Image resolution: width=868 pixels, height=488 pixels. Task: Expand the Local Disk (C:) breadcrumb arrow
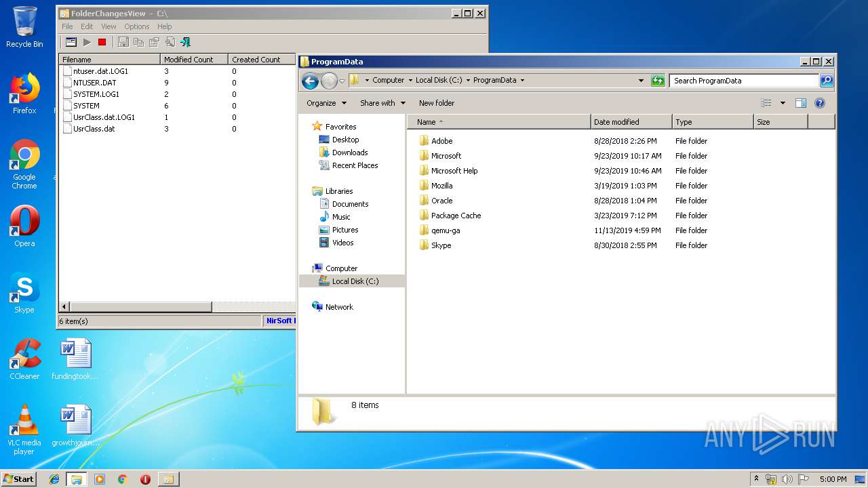pos(468,80)
